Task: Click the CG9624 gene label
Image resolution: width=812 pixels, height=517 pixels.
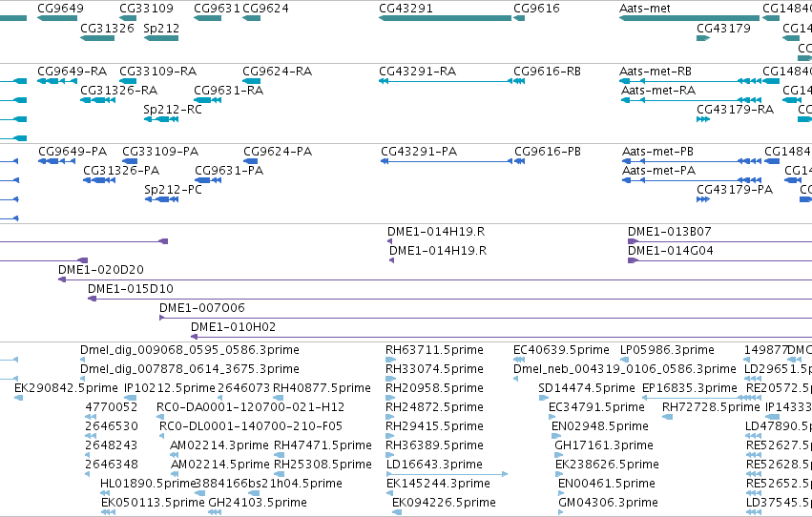Action: [x=265, y=9]
